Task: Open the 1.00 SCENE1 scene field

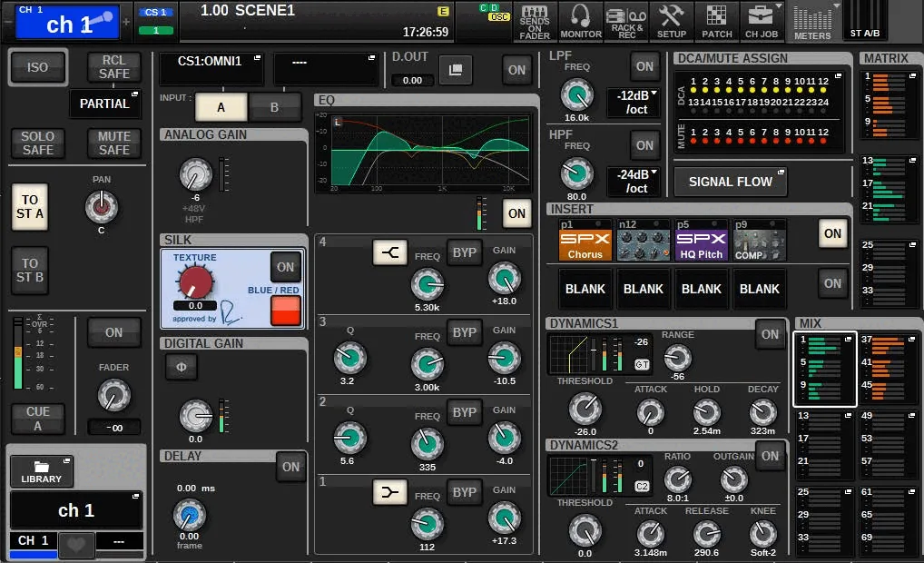Action: coord(316,21)
